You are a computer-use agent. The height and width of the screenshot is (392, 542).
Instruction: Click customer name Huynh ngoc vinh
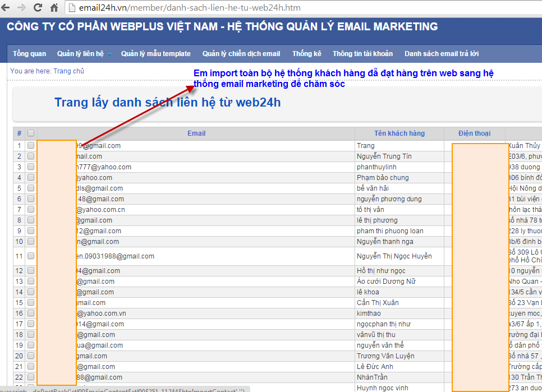pyautogui.click(x=382, y=388)
